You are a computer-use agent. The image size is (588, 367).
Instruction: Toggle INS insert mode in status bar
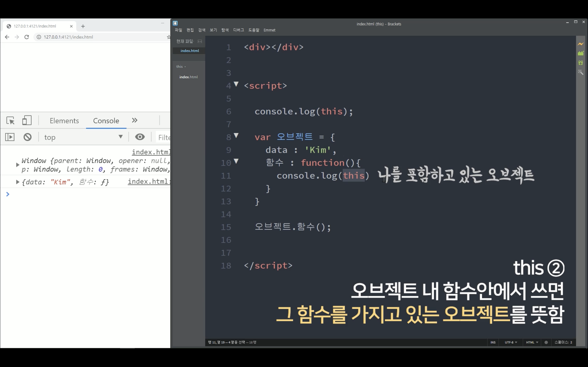click(x=493, y=342)
